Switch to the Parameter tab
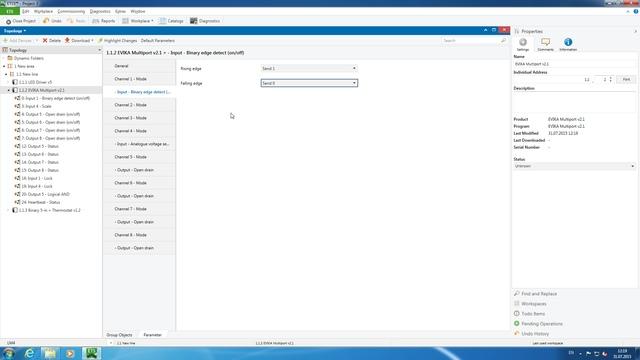 pos(152,335)
